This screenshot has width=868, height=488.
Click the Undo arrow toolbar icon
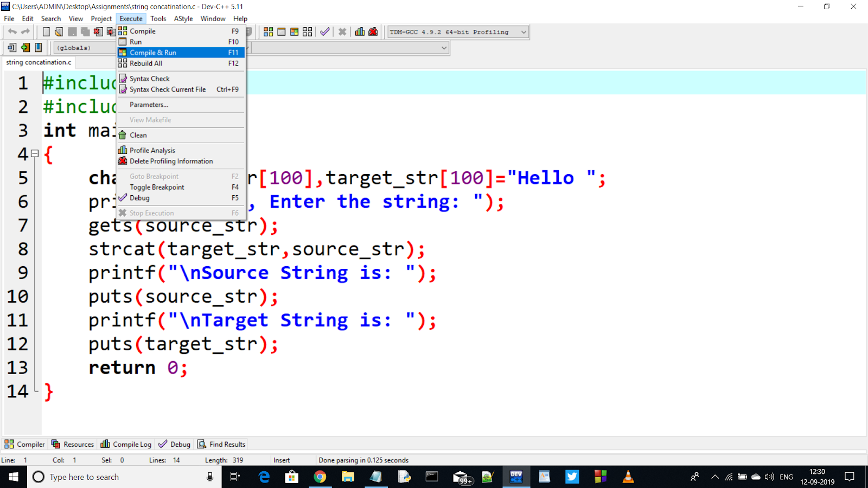[x=12, y=31]
